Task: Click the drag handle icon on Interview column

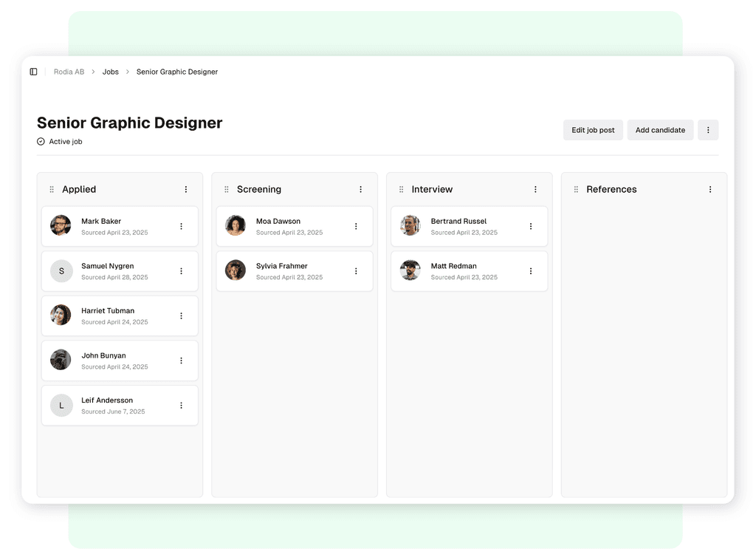Action: 401,189
